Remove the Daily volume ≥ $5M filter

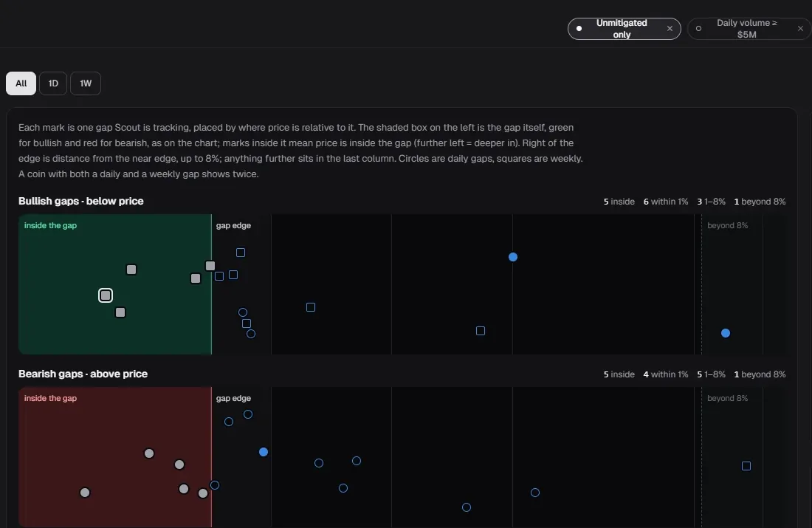[800, 29]
